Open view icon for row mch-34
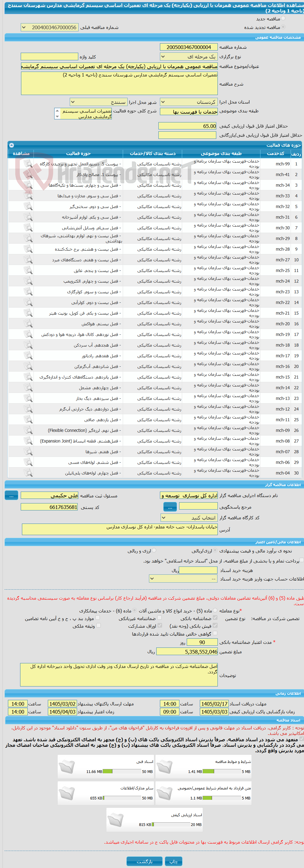This screenshot has height=868, width=304. coord(28,185)
